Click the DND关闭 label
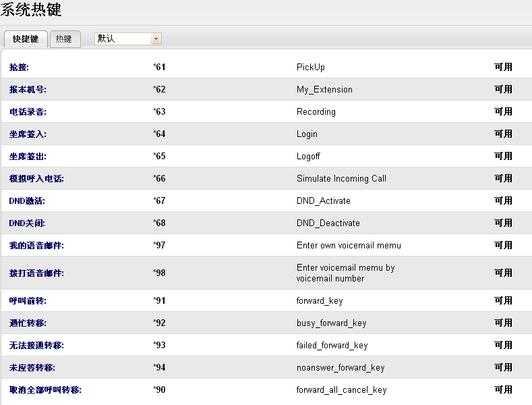Viewport: 532px width, 405px height. pos(27,223)
